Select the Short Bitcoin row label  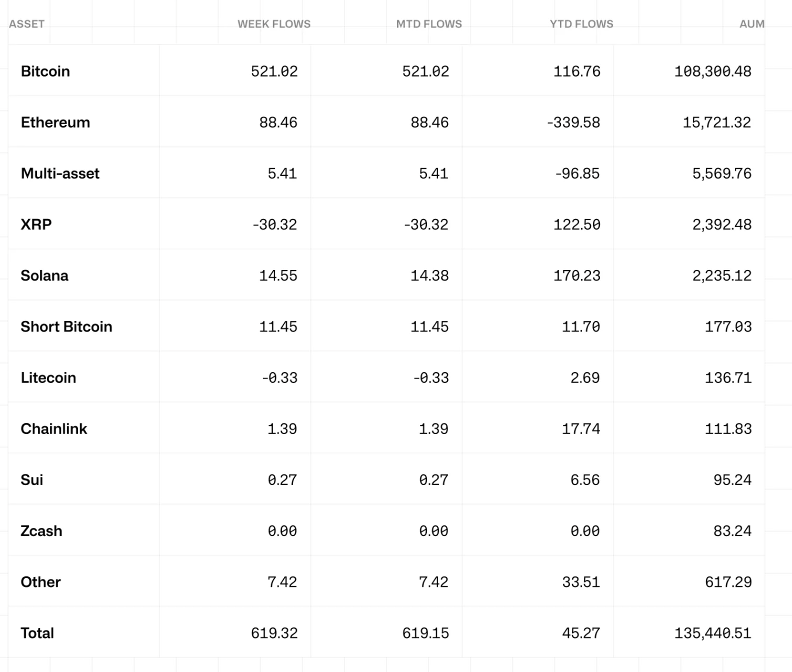click(66, 326)
